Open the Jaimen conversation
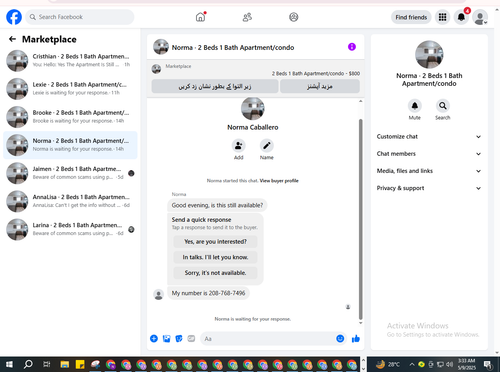This screenshot has height=372, width=500. point(70,173)
